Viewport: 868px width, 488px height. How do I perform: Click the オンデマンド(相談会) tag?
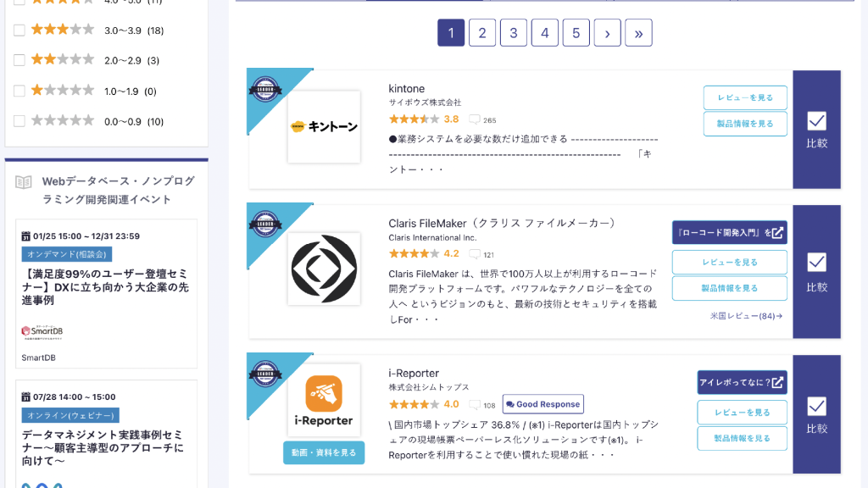coord(67,254)
